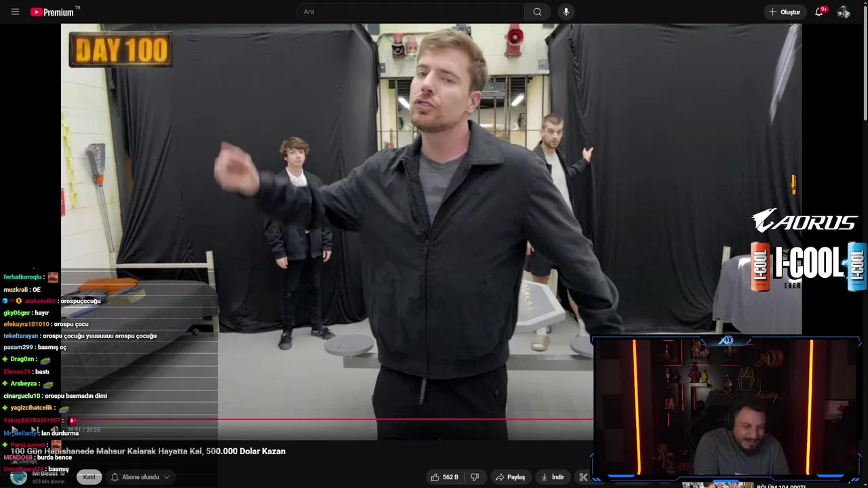Click chat message by muzkrali

22,290
